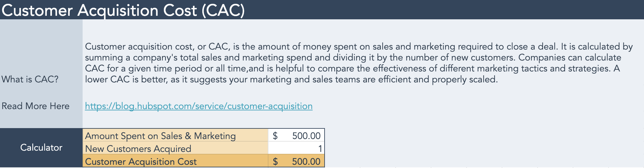
Task: Select the "Amount Spent on Sales & Marketing" label
Action: (x=160, y=136)
